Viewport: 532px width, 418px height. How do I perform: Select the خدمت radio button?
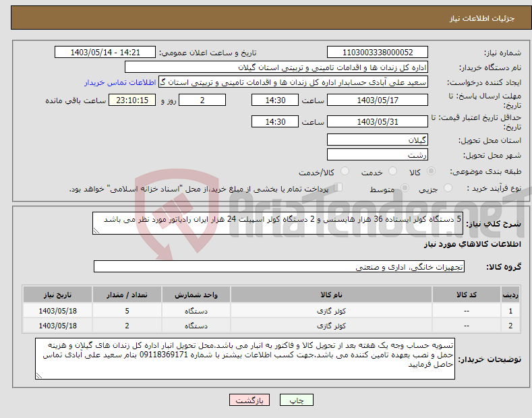392,171
